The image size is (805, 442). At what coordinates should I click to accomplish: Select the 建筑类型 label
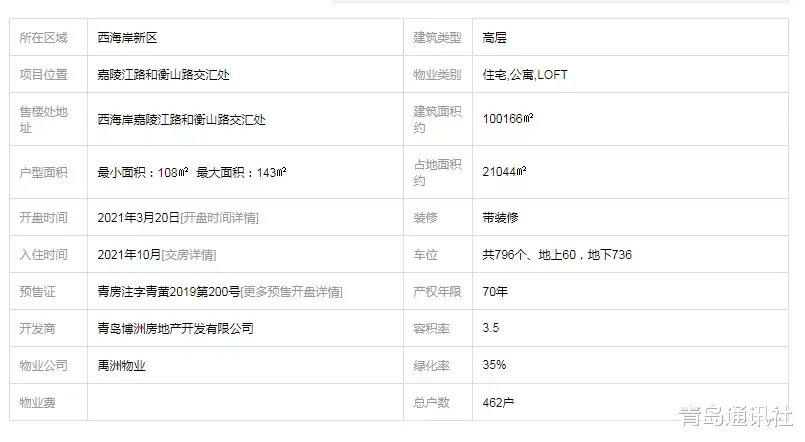click(437, 37)
